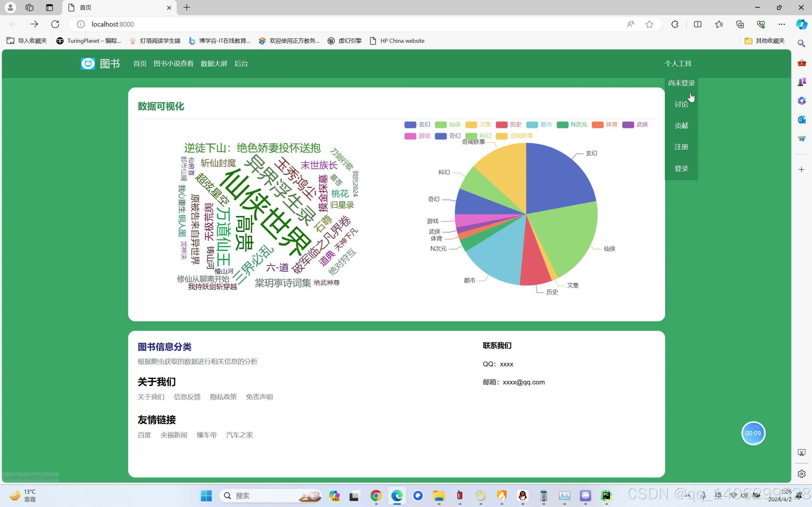Toggle 仙侠 legend item off
812x507 pixels.
click(x=448, y=125)
